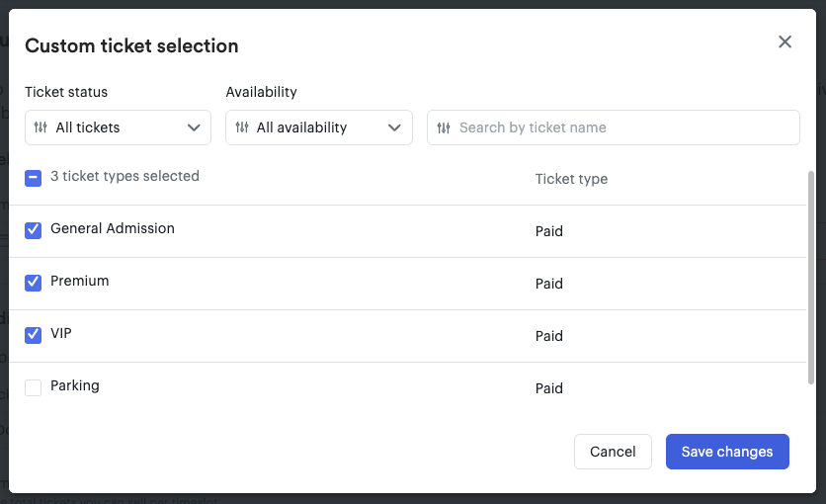
Task: Click the Custom ticket selection title
Action: coord(131,45)
